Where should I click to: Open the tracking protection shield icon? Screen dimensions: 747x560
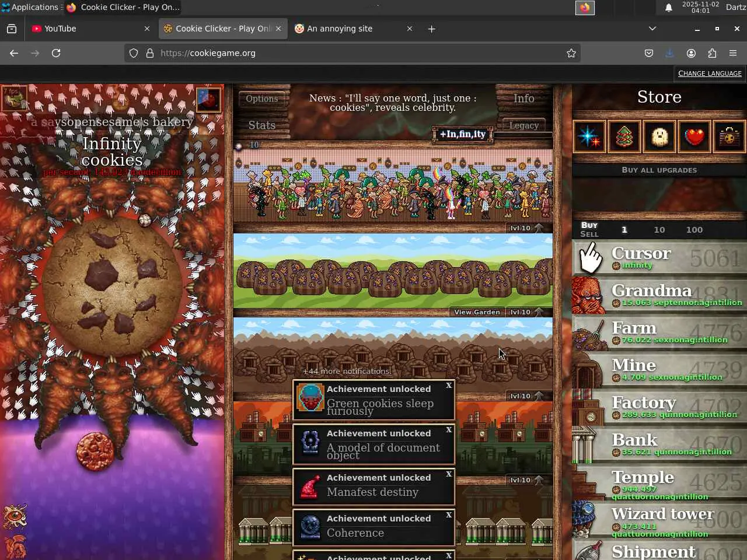(134, 53)
